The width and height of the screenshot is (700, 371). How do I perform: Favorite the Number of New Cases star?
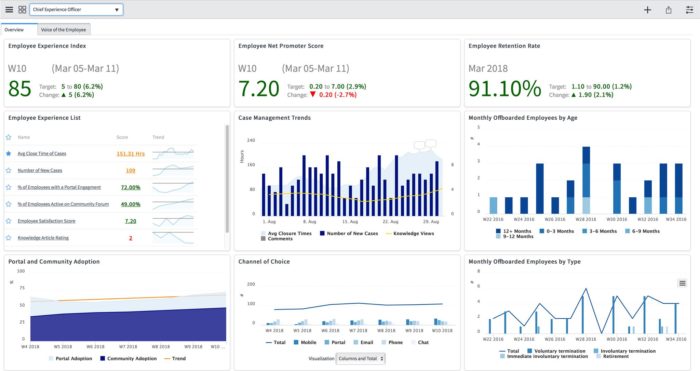[8, 171]
